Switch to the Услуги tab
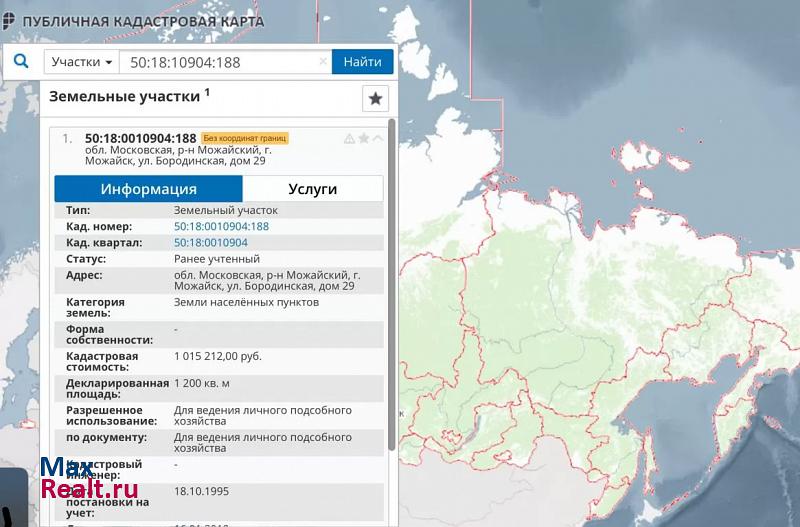This screenshot has width=800, height=527. pos(312,189)
